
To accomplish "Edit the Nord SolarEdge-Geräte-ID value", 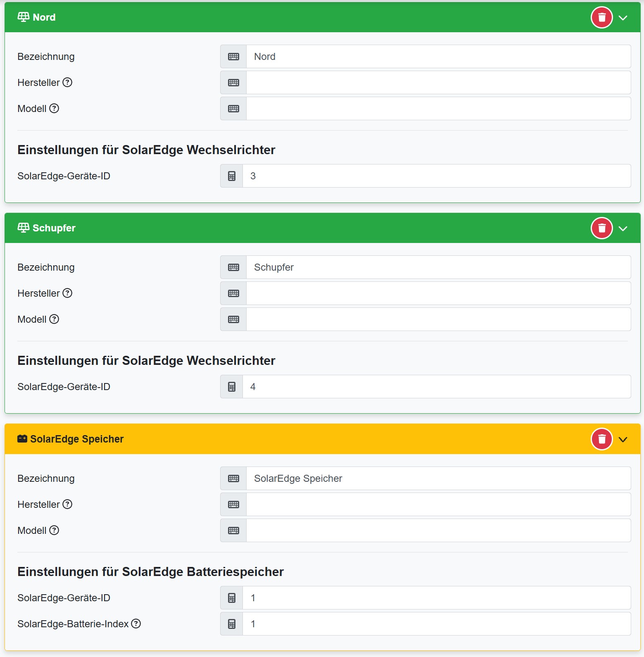I will [x=436, y=176].
